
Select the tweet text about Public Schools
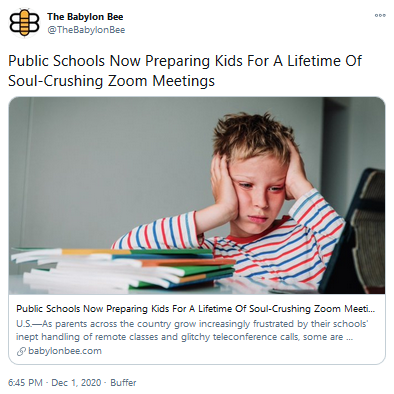coord(185,71)
